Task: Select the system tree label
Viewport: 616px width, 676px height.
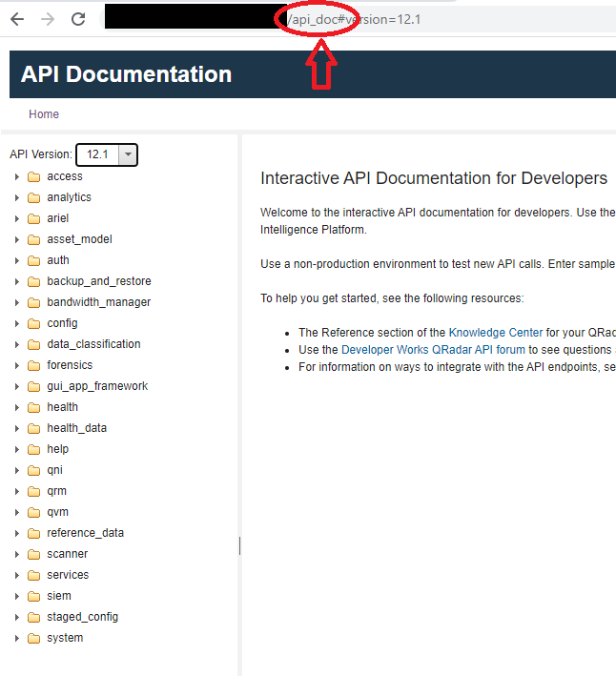Action: click(65, 638)
